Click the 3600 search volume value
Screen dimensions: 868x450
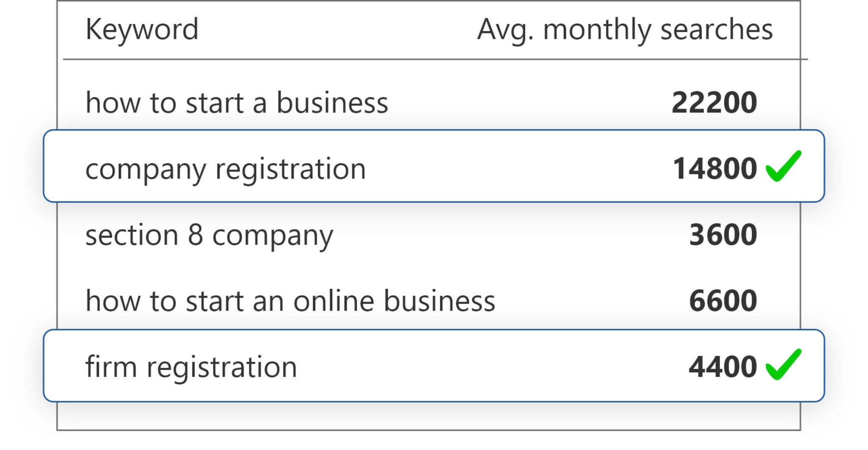tap(723, 235)
